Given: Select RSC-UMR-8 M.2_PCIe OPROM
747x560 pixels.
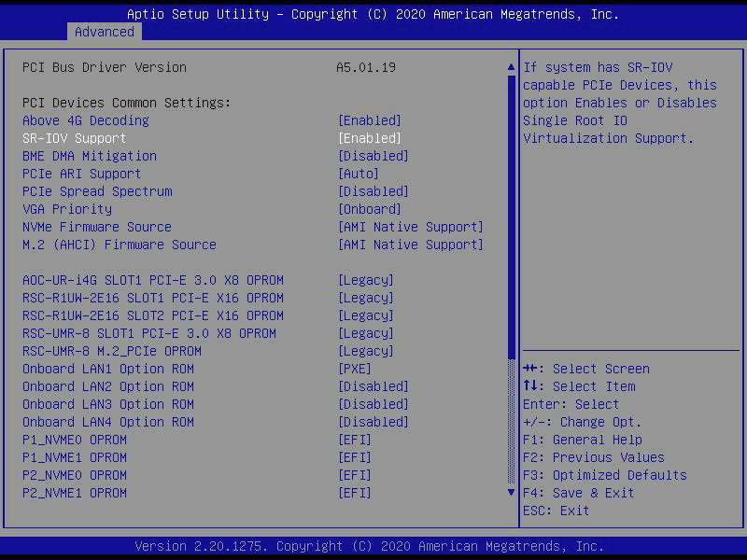Looking at the screenshot, I should click(112, 351).
